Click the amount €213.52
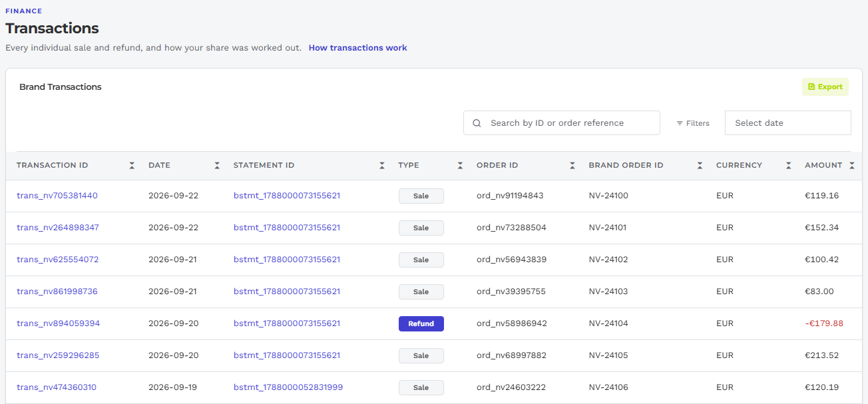Screen dimensions: 868x404 pyautogui.click(x=821, y=355)
